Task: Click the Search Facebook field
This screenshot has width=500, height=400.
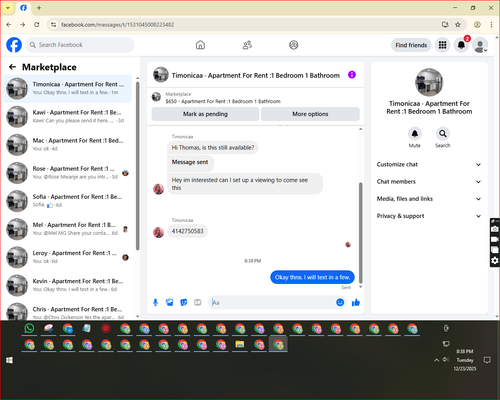Action: (x=80, y=45)
